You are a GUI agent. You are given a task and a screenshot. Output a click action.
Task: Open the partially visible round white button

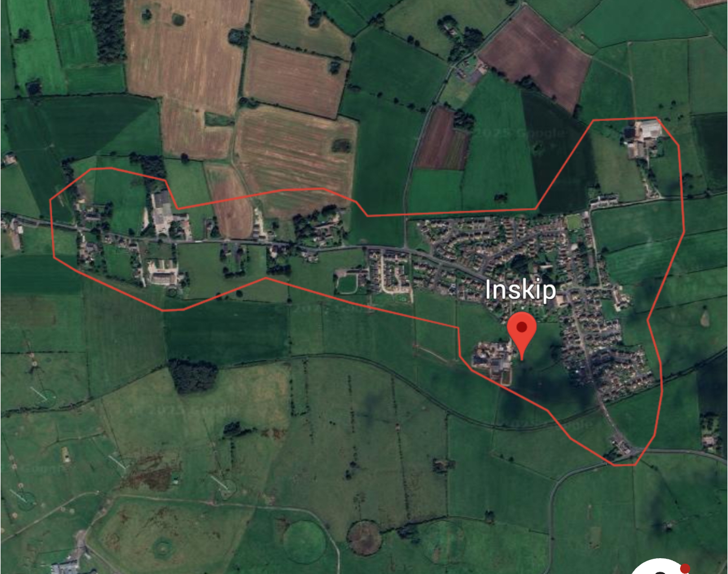(659, 566)
